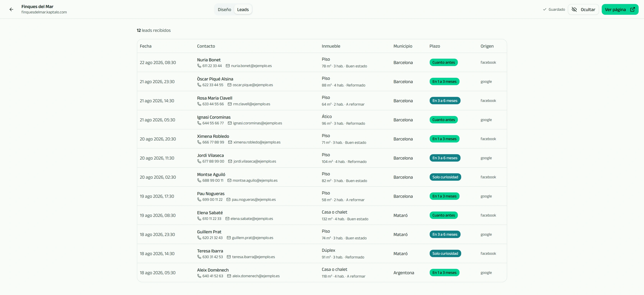Screen dimensions: 644x295
Task: Click phone icon for Rosa Maria Clavell
Action: click(199, 104)
